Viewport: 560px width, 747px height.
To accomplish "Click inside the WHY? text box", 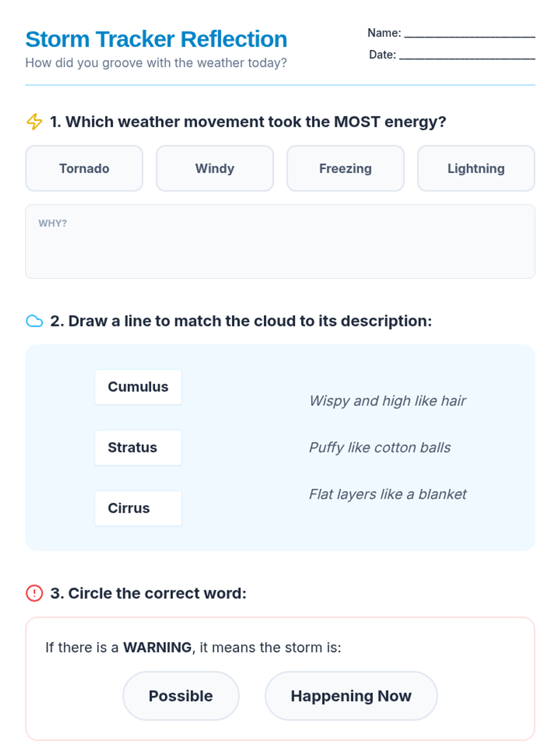I will [x=280, y=247].
